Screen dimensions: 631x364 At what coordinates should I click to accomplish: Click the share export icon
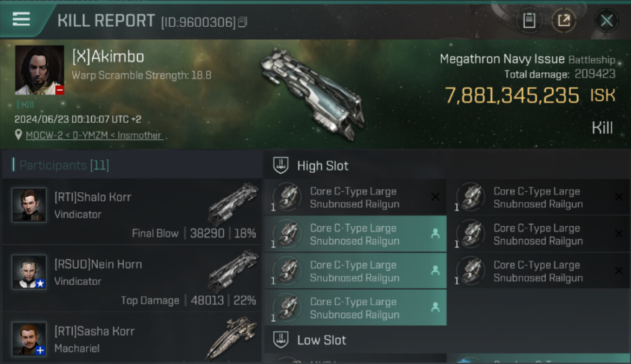tap(564, 20)
